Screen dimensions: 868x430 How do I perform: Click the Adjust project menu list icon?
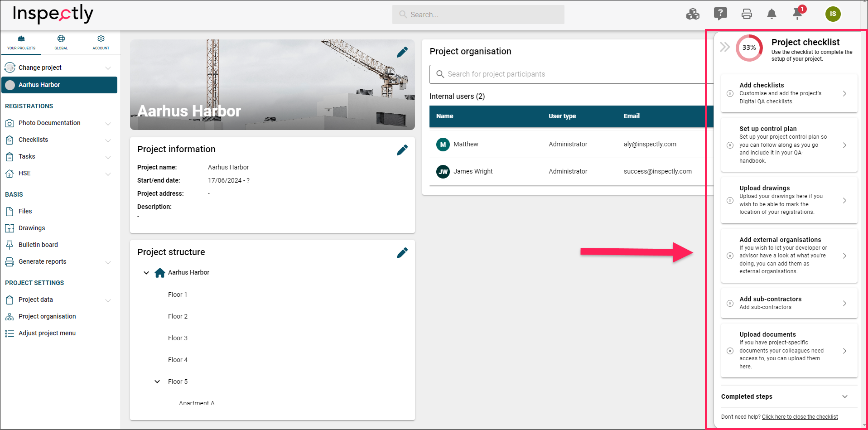click(x=10, y=333)
